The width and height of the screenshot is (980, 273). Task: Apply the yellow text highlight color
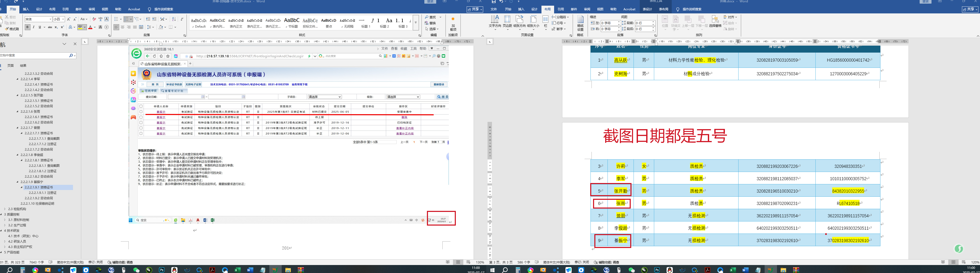[x=80, y=27]
